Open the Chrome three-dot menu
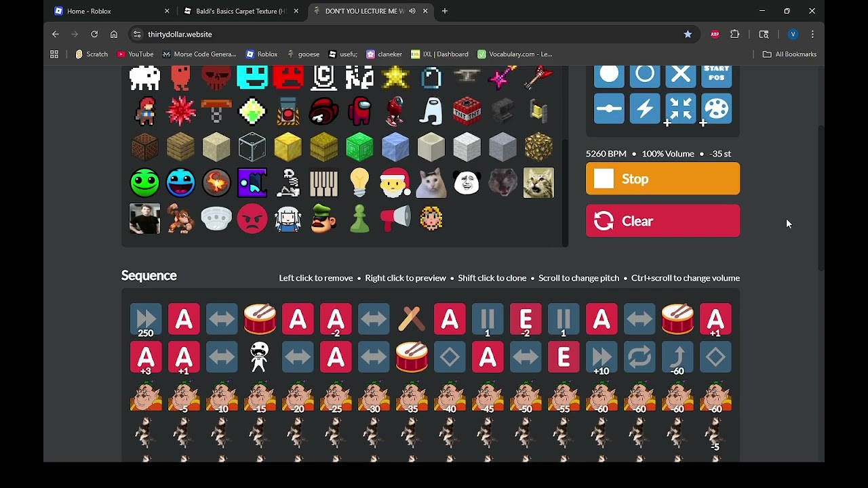This screenshot has height=488, width=868. [812, 34]
